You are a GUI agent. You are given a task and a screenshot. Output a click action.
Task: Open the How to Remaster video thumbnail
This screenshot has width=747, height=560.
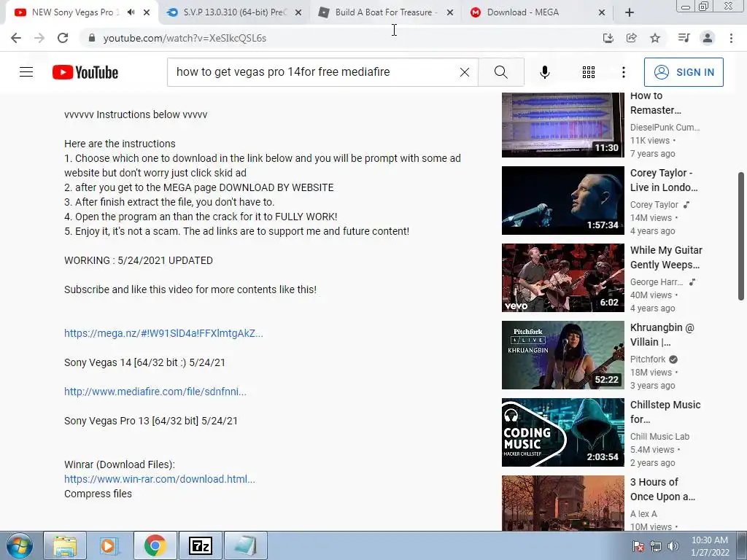(562, 125)
